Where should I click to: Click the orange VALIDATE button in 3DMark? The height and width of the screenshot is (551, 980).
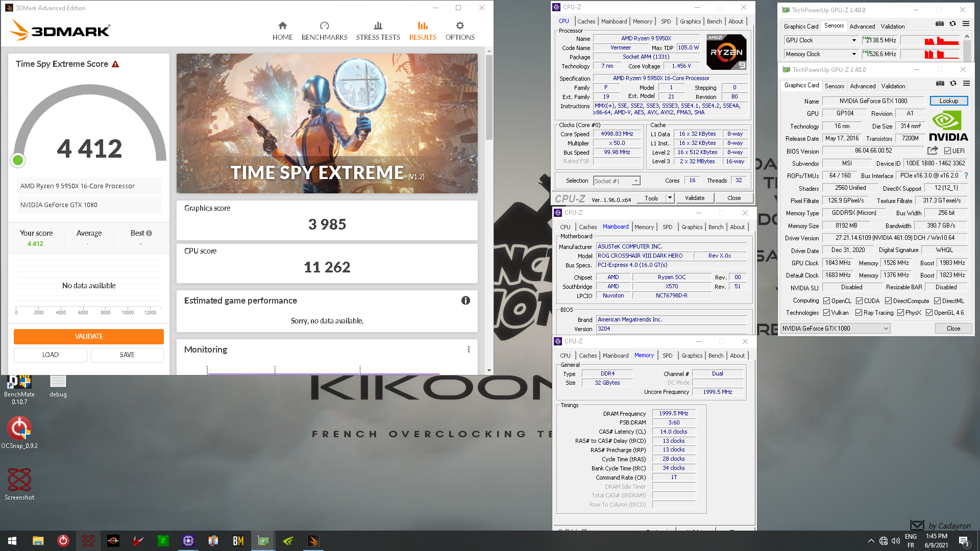[x=89, y=336]
